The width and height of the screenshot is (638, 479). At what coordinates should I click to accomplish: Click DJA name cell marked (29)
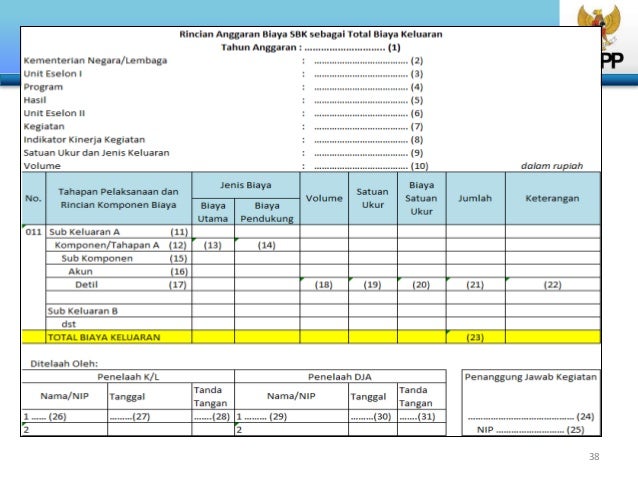pyautogui.click(x=291, y=416)
